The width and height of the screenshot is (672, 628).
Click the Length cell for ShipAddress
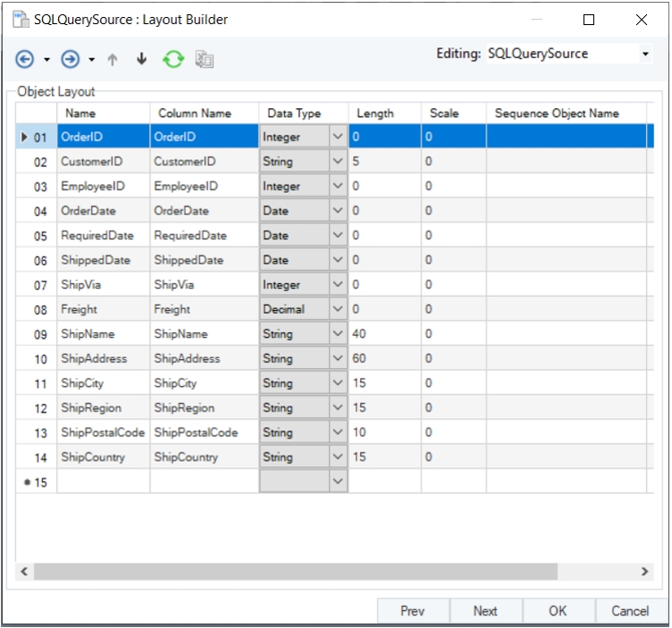click(384, 359)
